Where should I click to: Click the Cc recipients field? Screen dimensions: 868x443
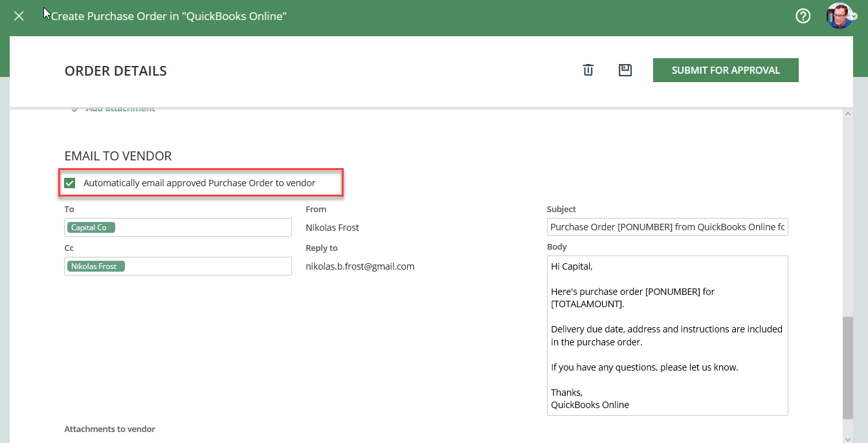pos(178,266)
